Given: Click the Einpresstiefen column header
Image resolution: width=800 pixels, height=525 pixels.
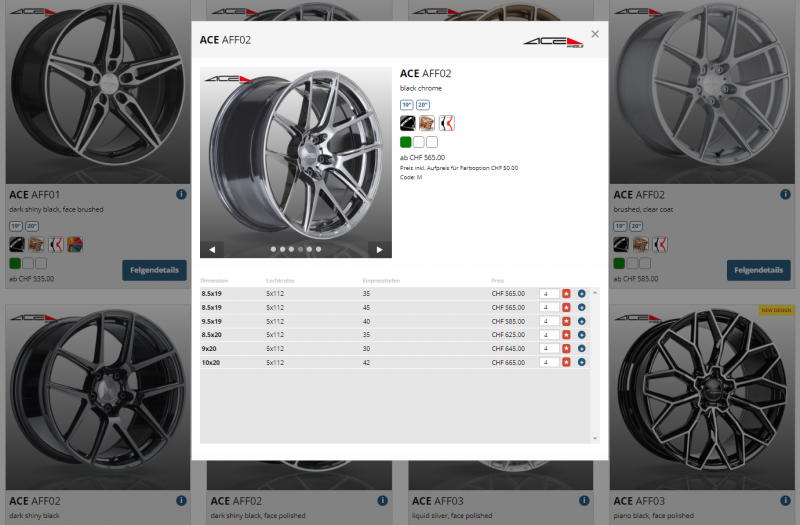Looking at the screenshot, I should coord(381,281).
